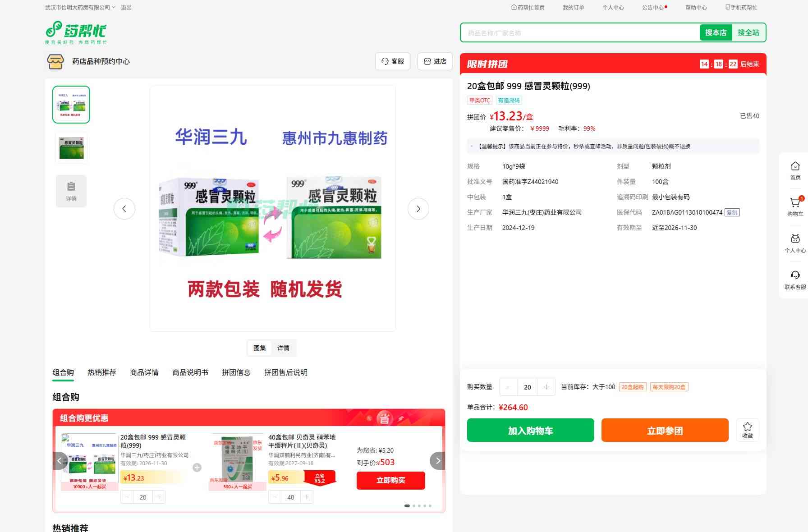Viewport: 808px width, 532px height.
Task: Enter the store via 进店 button
Action: [435, 61]
